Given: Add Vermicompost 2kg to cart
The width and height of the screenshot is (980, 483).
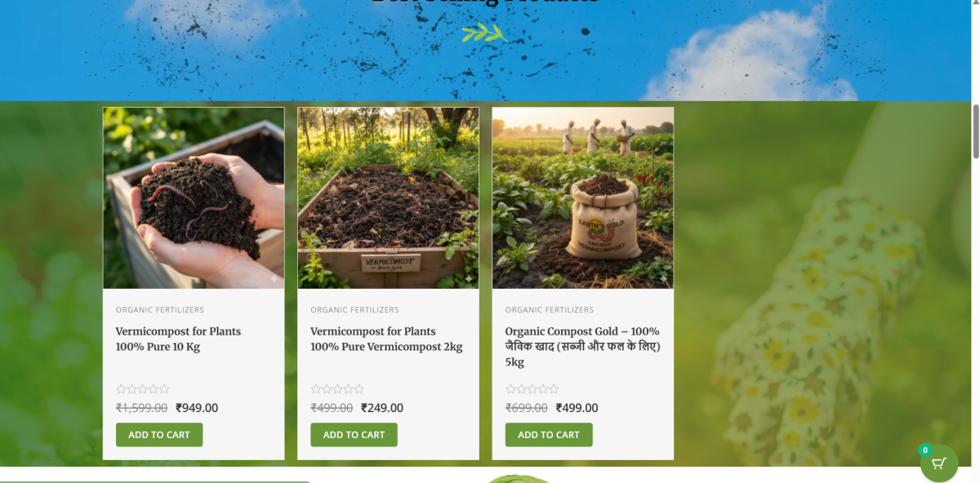Looking at the screenshot, I should click(354, 435).
